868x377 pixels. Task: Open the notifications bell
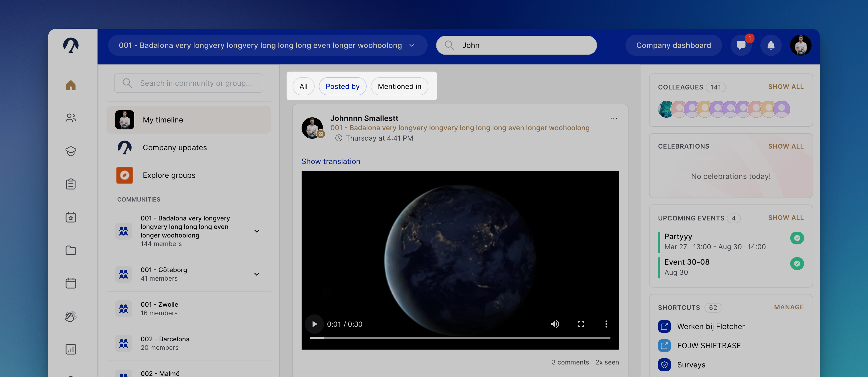coord(770,45)
